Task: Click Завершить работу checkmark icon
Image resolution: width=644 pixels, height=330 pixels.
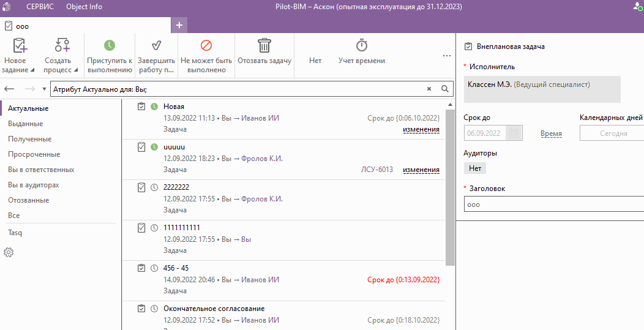Action: click(x=156, y=46)
